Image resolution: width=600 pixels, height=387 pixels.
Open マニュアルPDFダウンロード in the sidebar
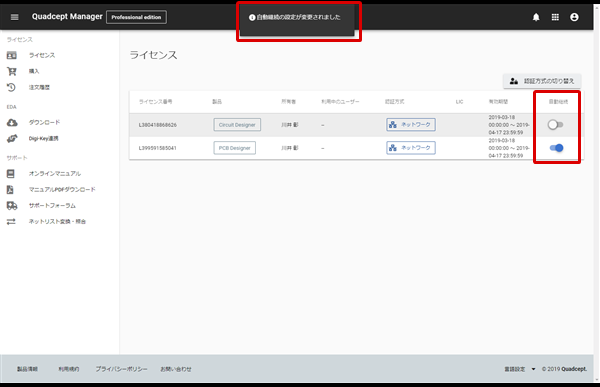coord(62,189)
